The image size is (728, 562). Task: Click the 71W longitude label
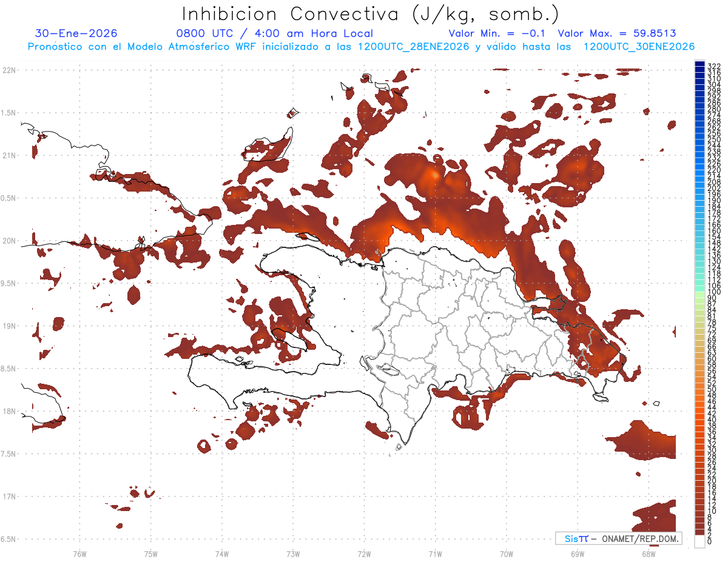[x=436, y=553]
